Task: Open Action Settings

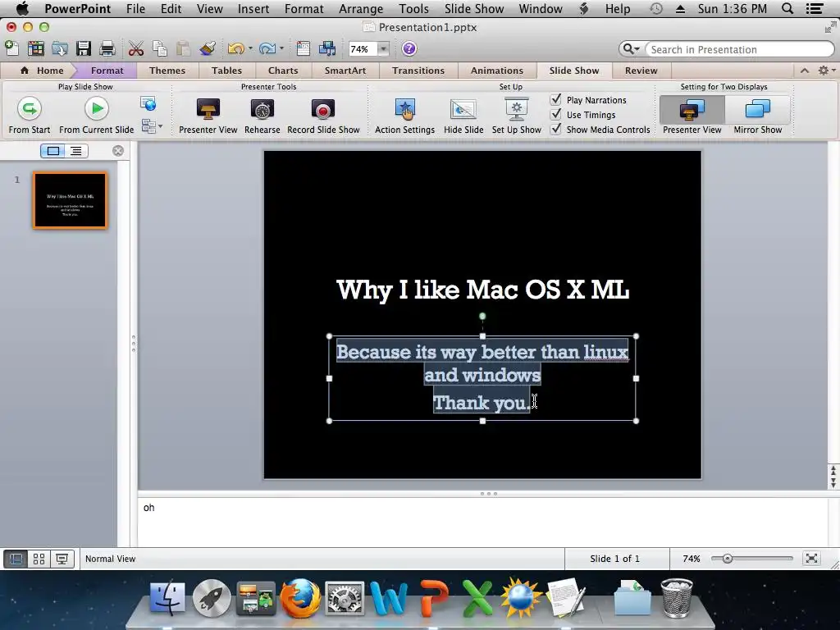Action: pos(404,116)
